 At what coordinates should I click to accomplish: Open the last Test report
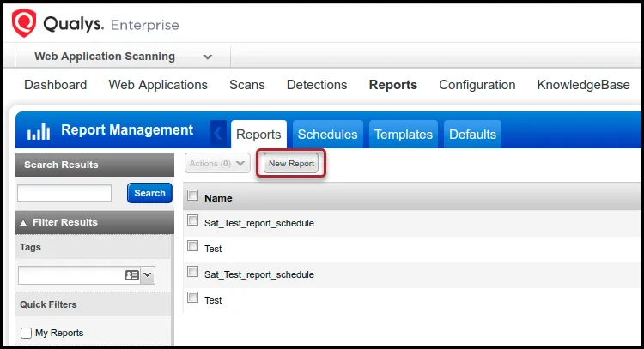tap(213, 300)
